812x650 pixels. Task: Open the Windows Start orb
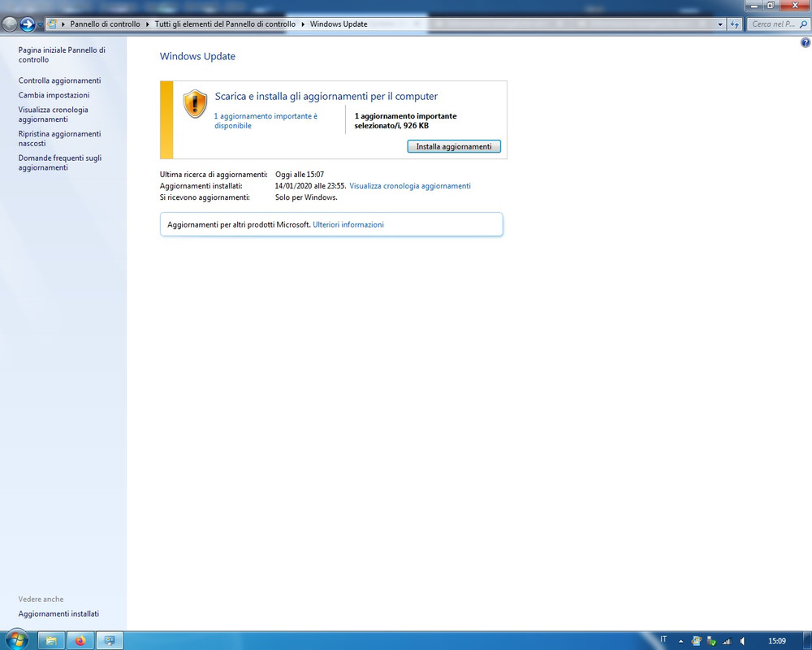[x=17, y=639]
